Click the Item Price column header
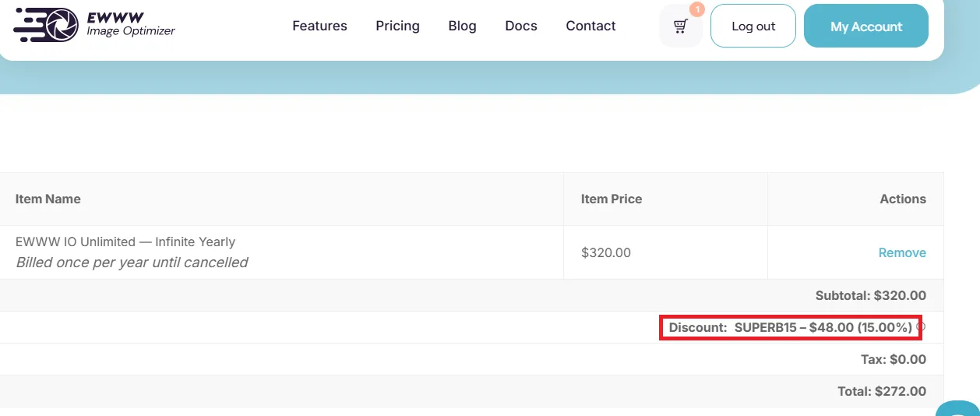 pyautogui.click(x=612, y=199)
